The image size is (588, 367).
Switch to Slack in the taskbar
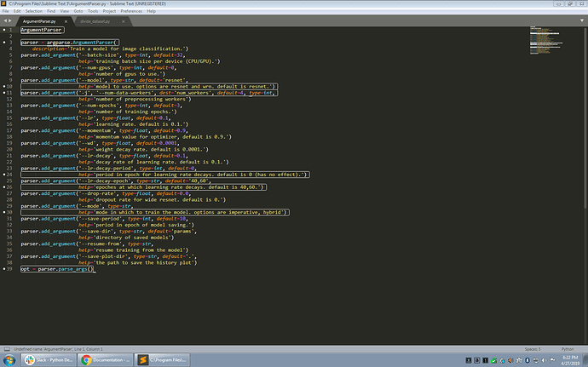(x=49, y=360)
